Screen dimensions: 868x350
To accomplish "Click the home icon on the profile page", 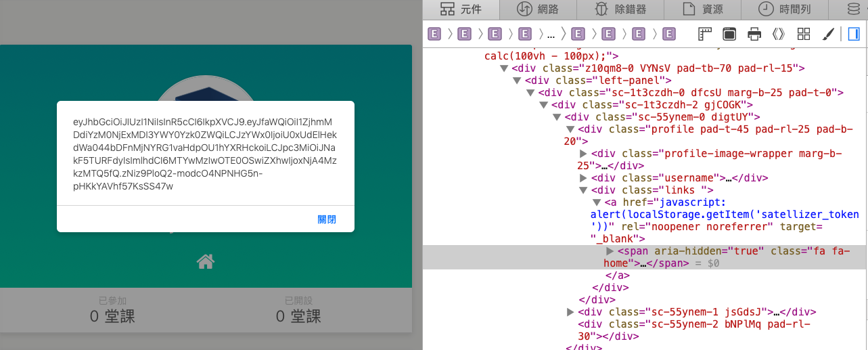I will tap(206, 261).
